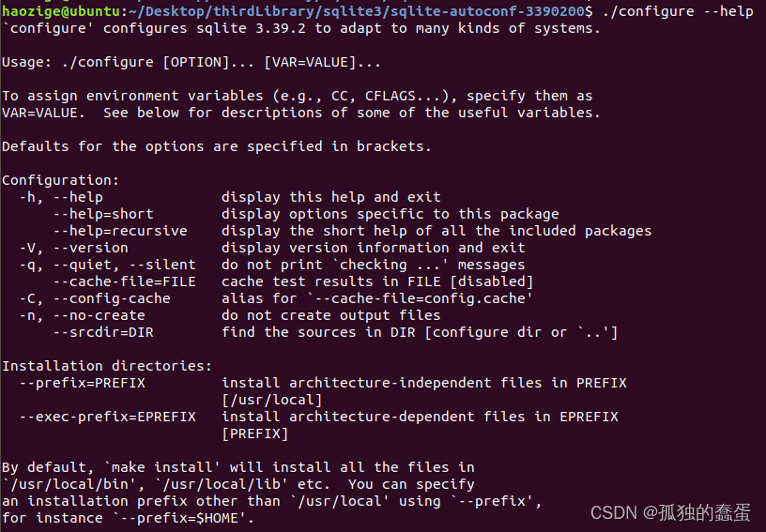
Task: Click the Installation directories: heading
Action: (107, 366)
